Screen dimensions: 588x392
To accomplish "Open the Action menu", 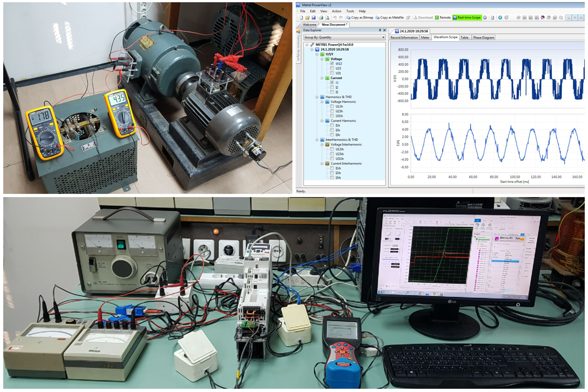I will (336, 11).
